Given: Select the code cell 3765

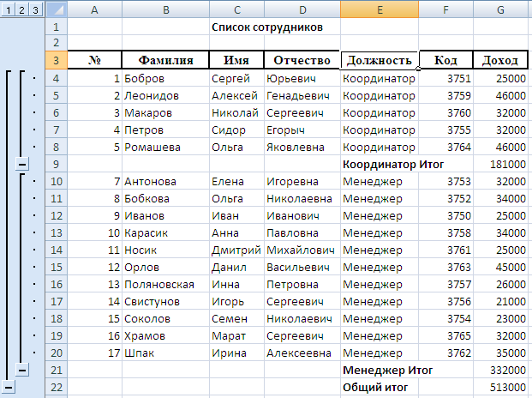Looking at the screenshot, I should [445, 336].
